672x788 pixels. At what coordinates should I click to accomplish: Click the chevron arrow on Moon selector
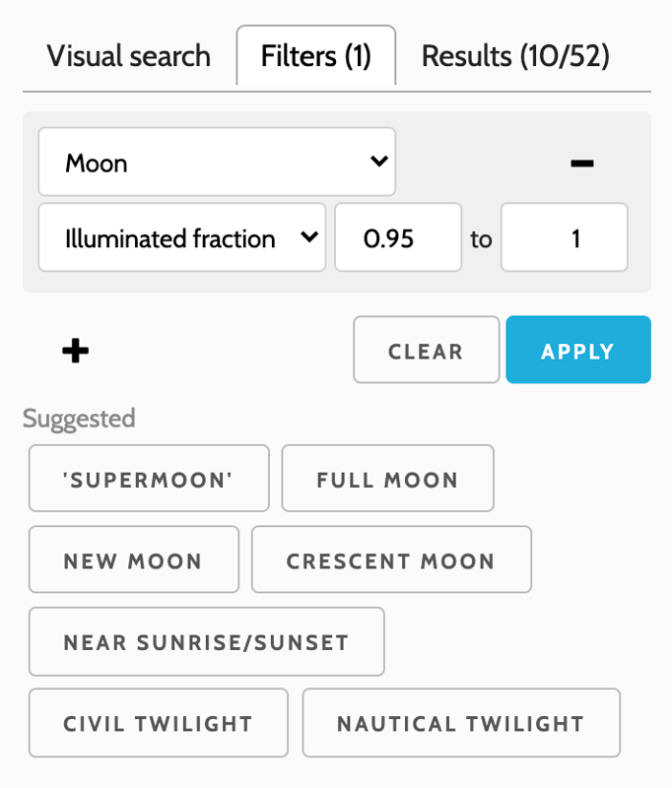click(x=378, y=162)
